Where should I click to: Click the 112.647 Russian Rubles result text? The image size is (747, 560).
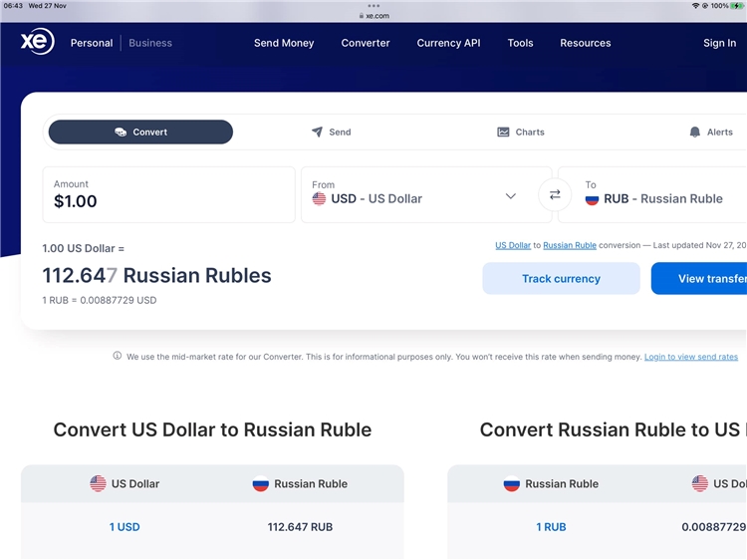click(x=156, y=275)
